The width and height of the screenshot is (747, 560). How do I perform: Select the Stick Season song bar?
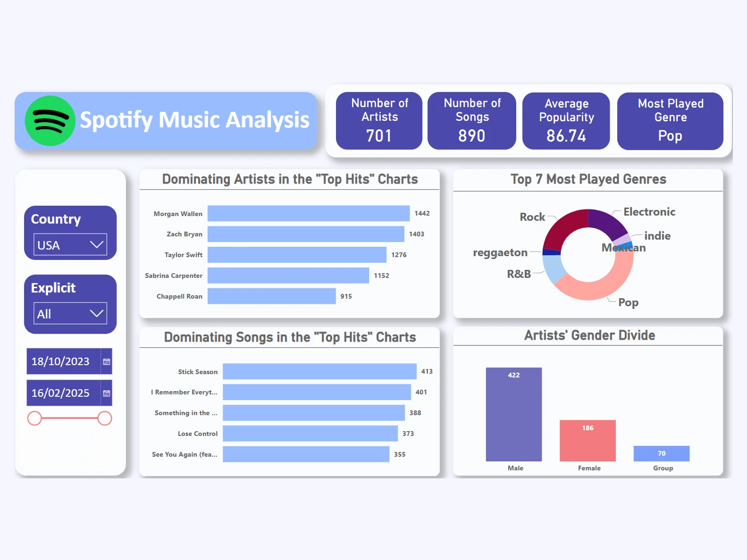[319, 371]
